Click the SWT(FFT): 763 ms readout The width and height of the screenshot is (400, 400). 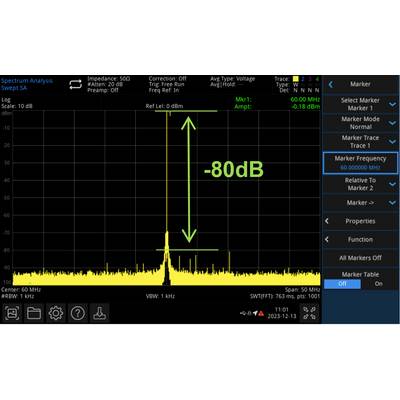point(285,296)
